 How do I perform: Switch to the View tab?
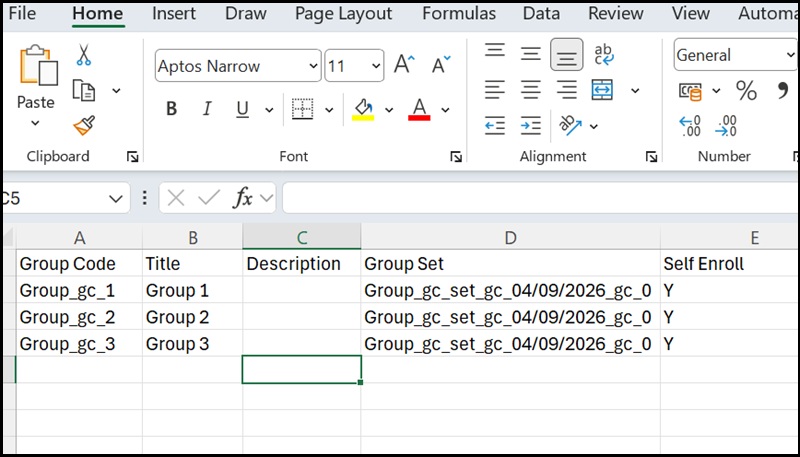(x=690, y=13)
